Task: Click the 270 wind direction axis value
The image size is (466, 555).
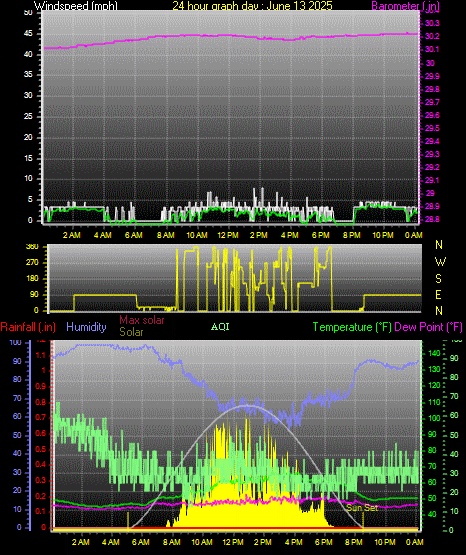Action: click(32, 263)
